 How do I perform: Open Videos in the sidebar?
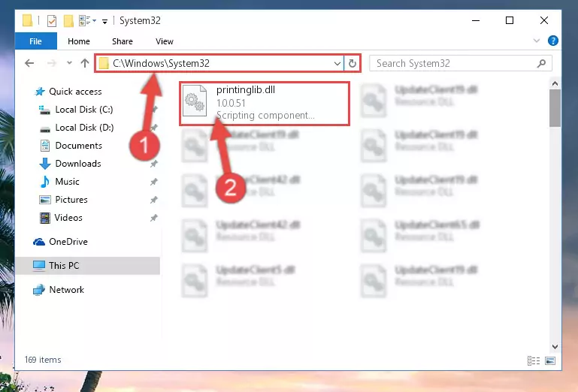point(61,218)
